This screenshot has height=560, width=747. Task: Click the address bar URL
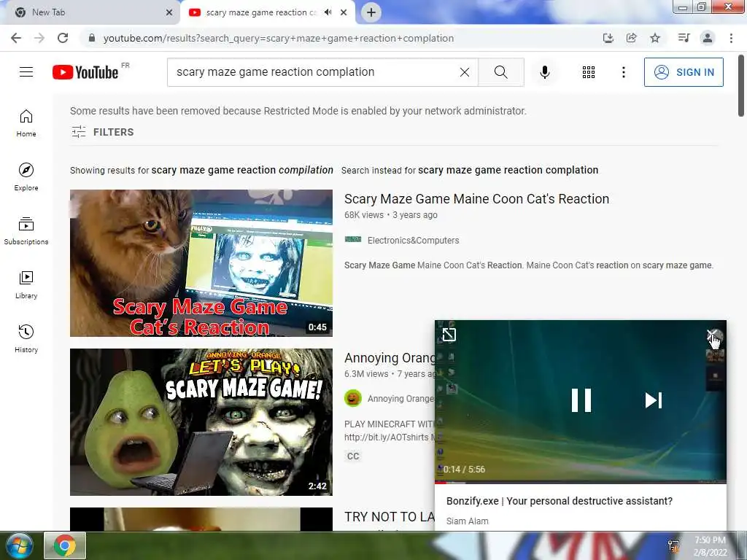click(278, 38)
